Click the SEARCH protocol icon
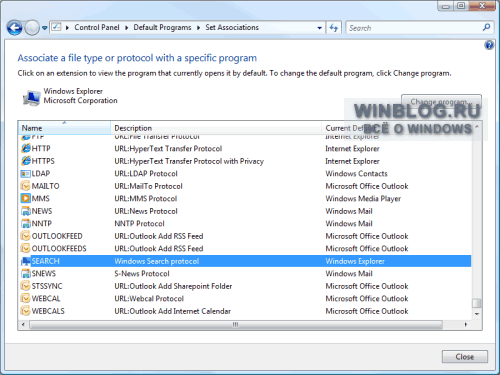 point(26,261)
